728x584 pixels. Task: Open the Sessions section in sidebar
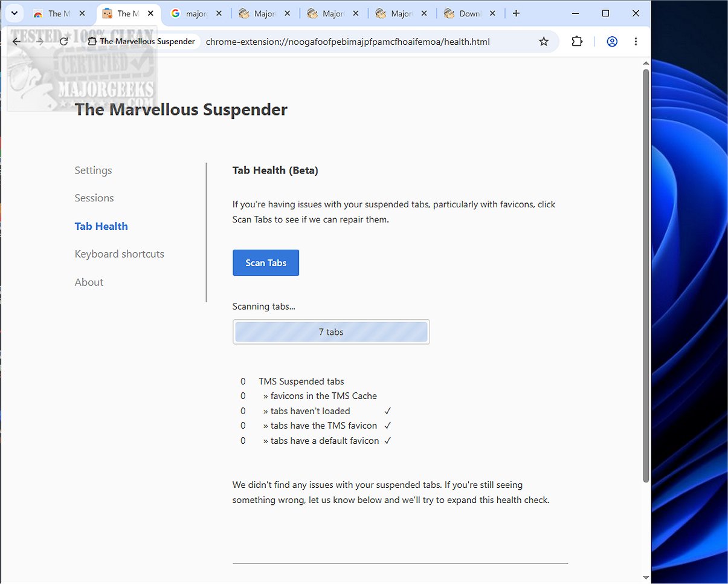pos(94,198)
